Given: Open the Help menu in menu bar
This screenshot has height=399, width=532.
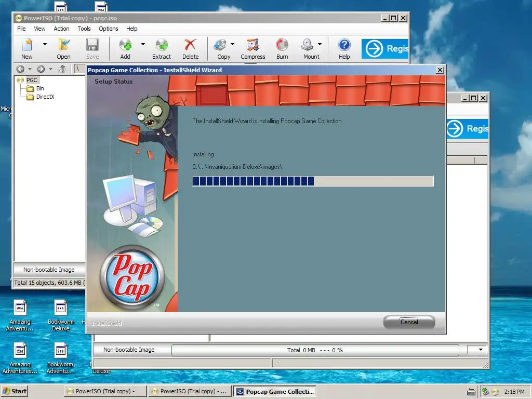Looking at the screenshot, I should [x=131, y=29].
